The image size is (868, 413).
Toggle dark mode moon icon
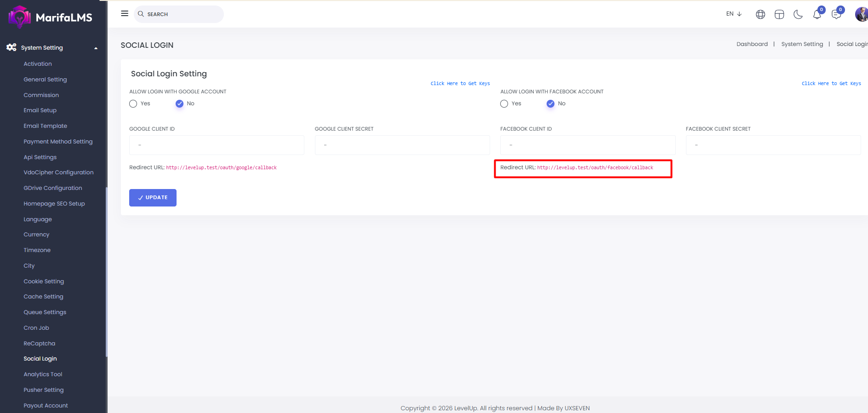tap(798, 15)
